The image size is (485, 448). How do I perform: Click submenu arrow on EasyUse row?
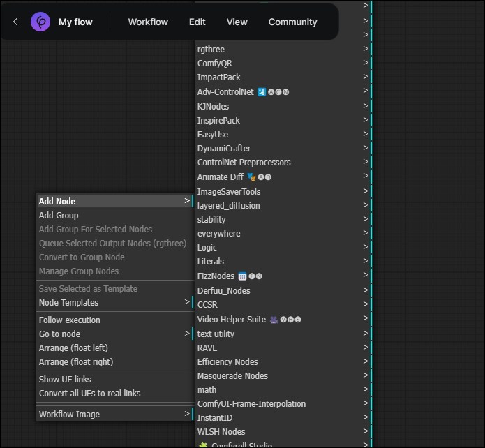(x=366, y=134)
